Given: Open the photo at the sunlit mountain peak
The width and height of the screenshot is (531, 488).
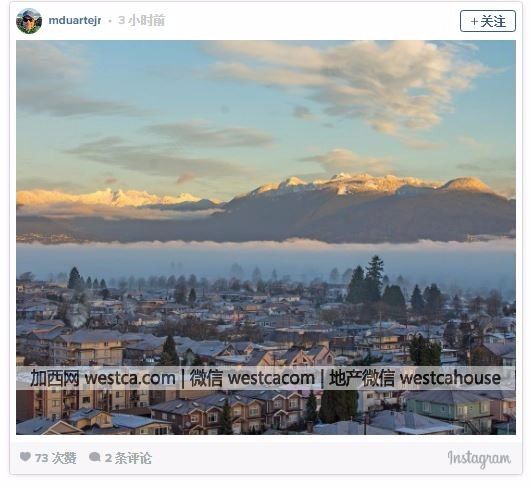Looking at the screenshot, I should pos(467,185).
